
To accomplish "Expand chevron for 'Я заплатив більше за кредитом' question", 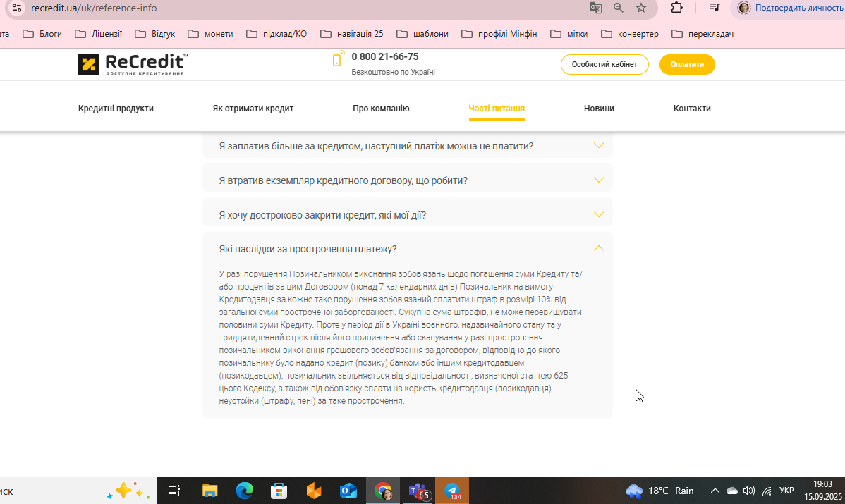I will point(598,145).
